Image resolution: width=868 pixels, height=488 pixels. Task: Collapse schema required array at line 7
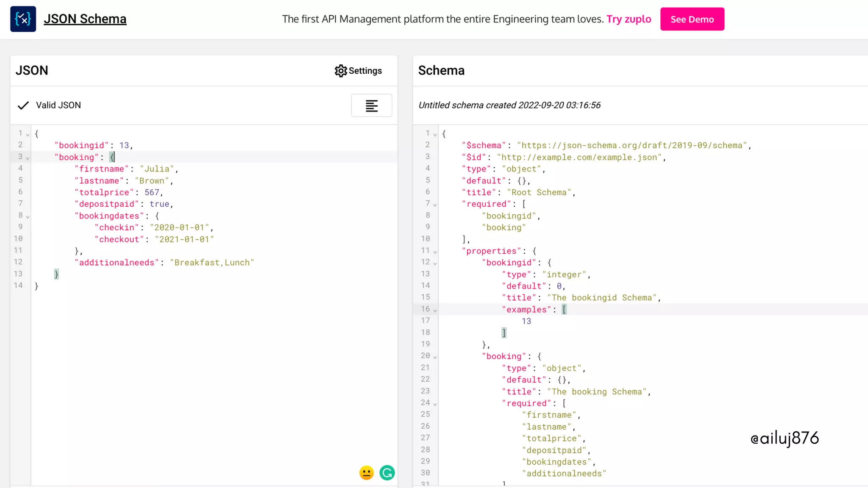coord(435,205)
